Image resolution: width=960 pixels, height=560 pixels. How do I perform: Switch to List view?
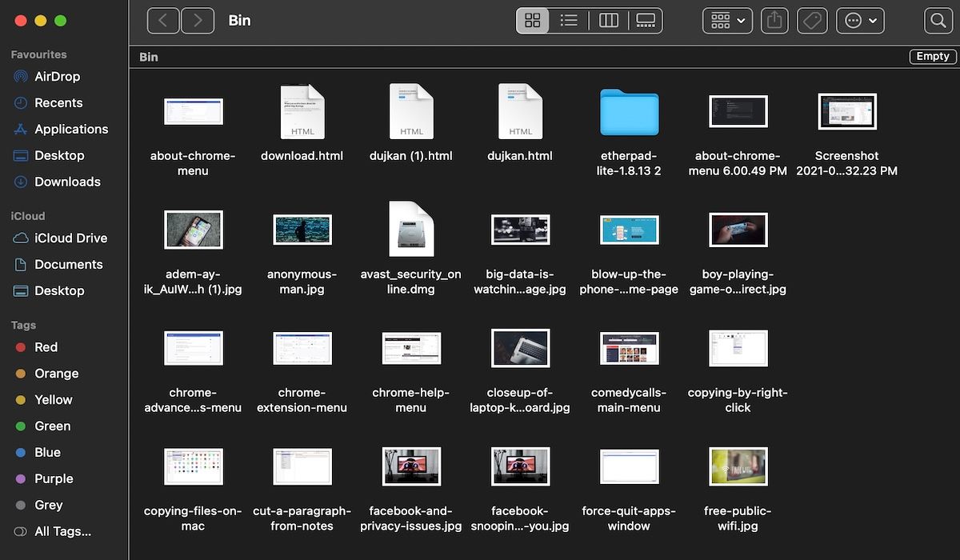(x=569, y=20)
